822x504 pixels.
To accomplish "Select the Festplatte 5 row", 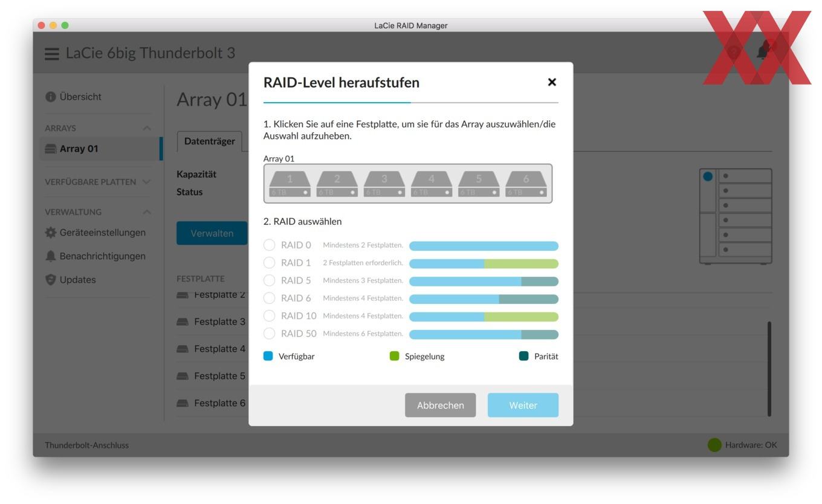I will coord(212,376).
